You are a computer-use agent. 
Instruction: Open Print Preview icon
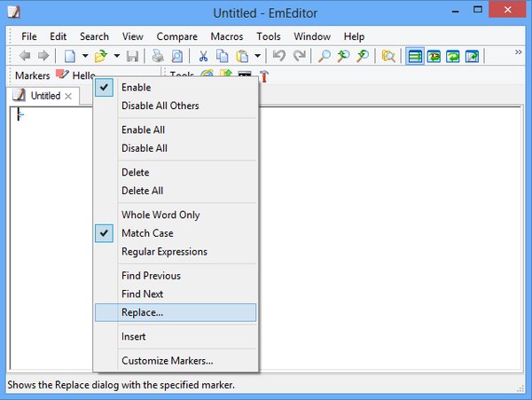click(x=176, y=56)
